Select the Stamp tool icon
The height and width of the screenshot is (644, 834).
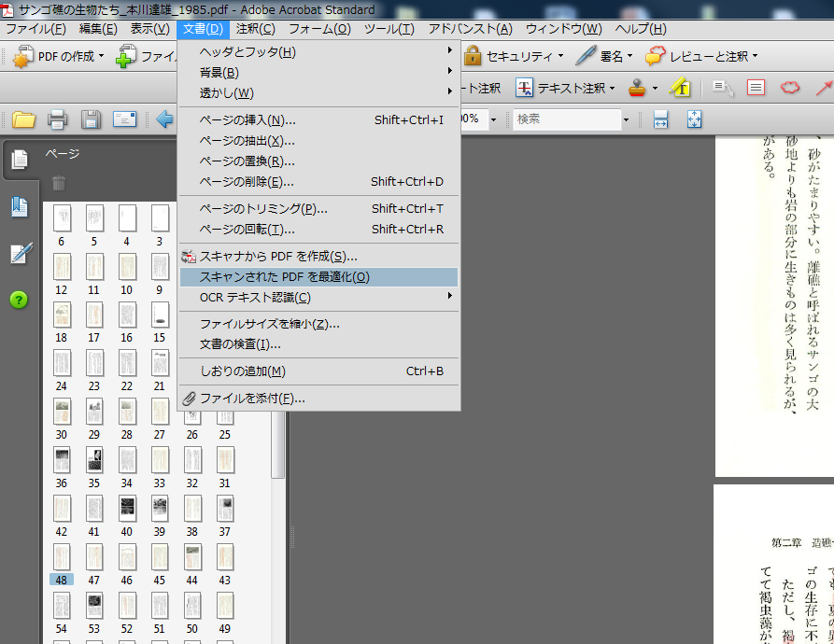pyautogui.click(x=637, y=88)
